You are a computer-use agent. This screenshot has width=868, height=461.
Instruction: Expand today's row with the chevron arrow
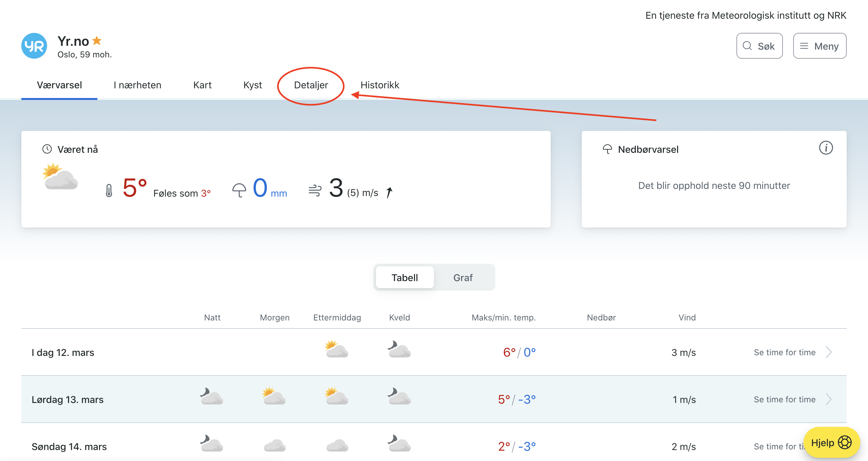[x=829, y=352]
